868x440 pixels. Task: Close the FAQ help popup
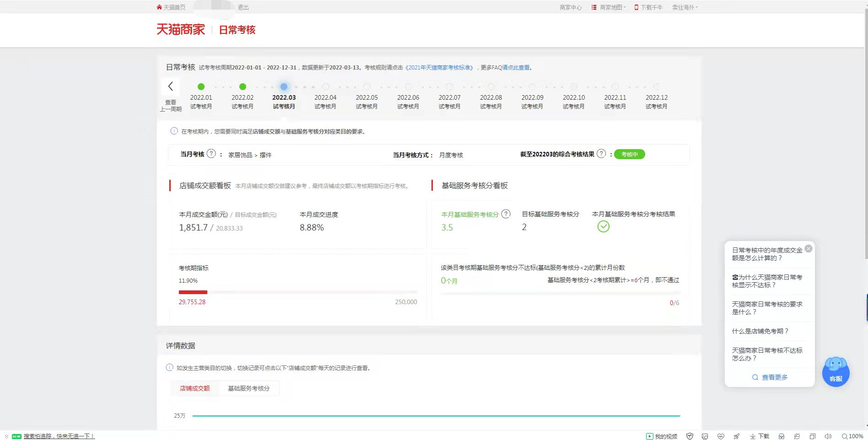(809, 248)
